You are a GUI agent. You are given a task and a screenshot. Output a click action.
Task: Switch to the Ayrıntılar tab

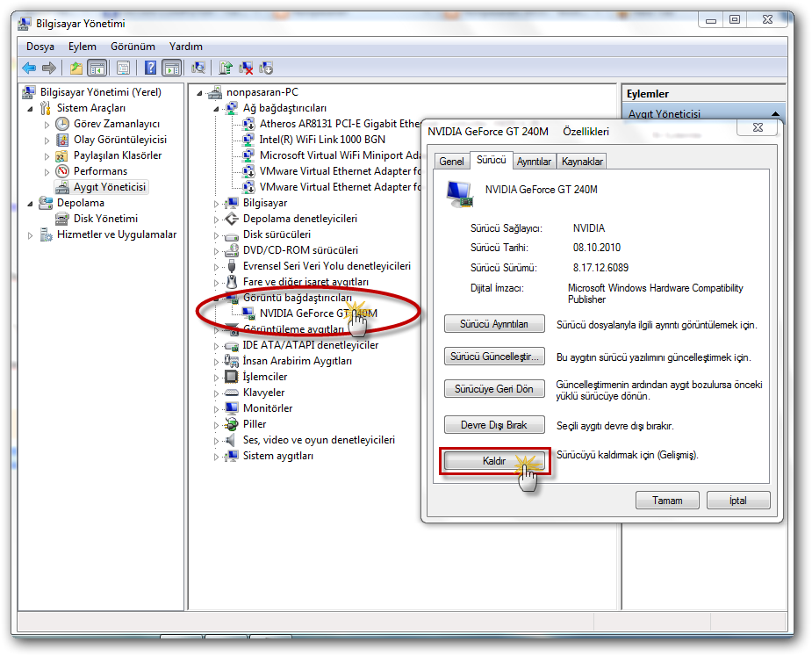click(534, 162)
